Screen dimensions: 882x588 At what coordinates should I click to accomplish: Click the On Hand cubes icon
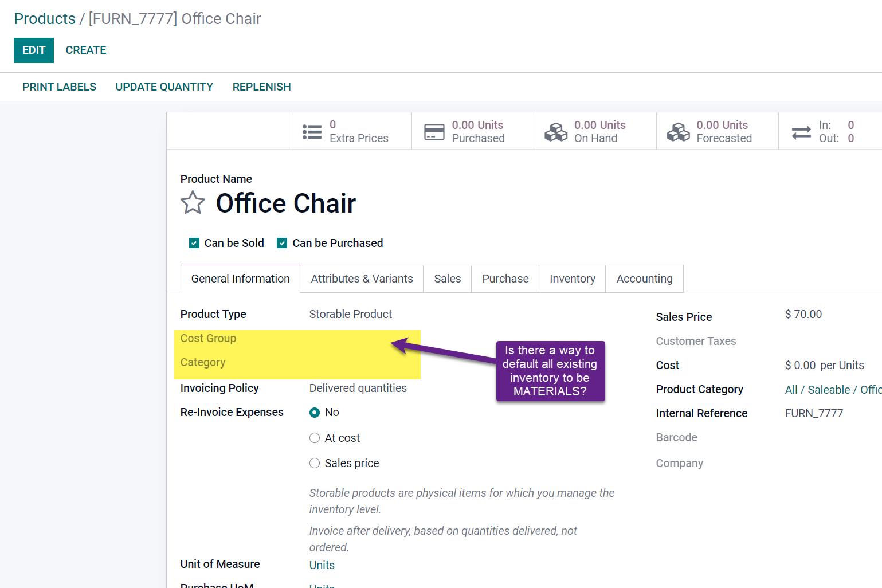click(x=556, y=132)
